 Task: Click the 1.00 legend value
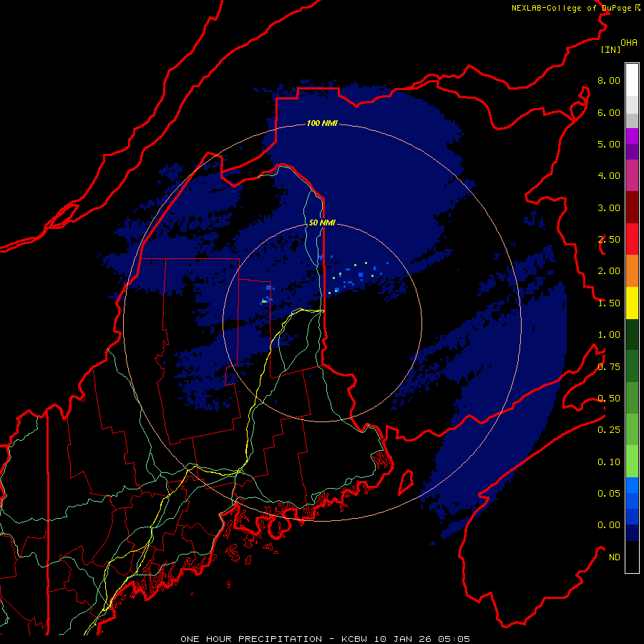point(609,335)
